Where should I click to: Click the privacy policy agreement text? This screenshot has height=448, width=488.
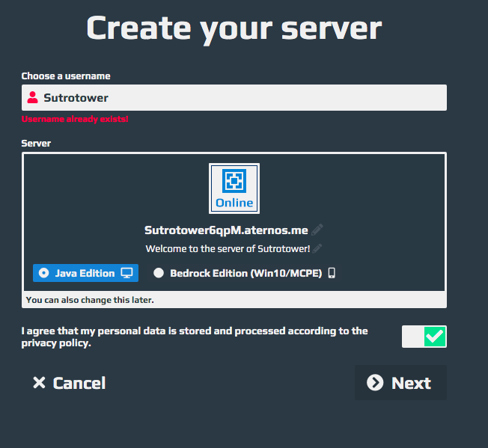click(195, 337)
